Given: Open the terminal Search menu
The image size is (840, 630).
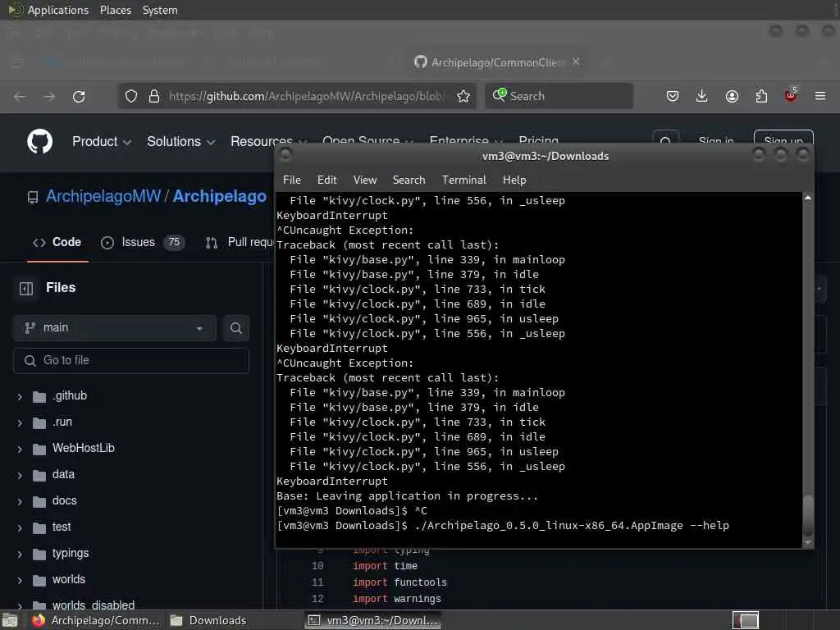Looking at the screenshot, I should click(409, 180).
